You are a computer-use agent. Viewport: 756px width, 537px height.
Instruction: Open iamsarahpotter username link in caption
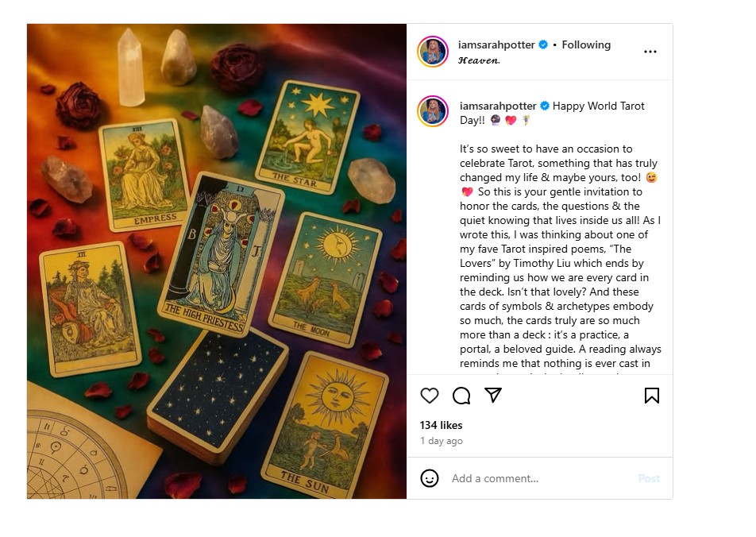(498, 106)
